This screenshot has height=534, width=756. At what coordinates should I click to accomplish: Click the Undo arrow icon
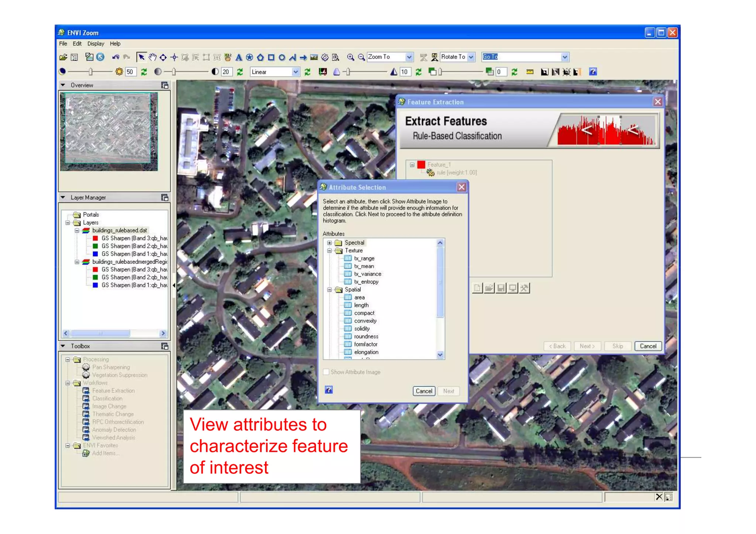pos(116,57)
